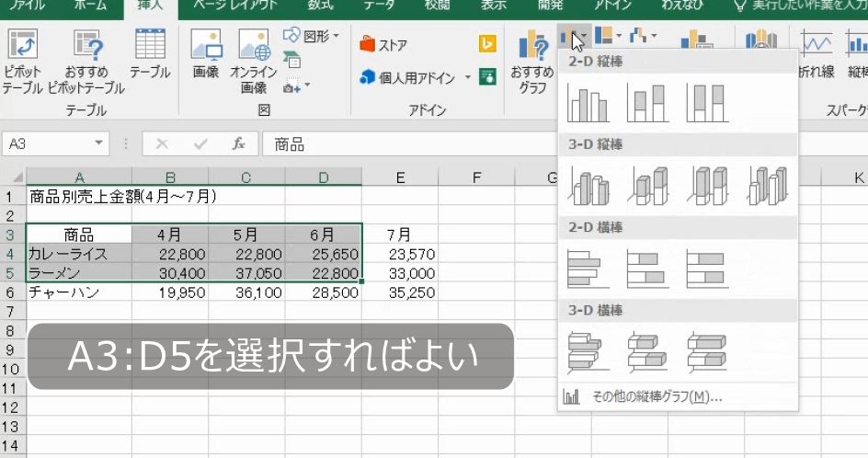Click the 7月 header cell
The height and width of the screenshot is (458, 868).
400,235
